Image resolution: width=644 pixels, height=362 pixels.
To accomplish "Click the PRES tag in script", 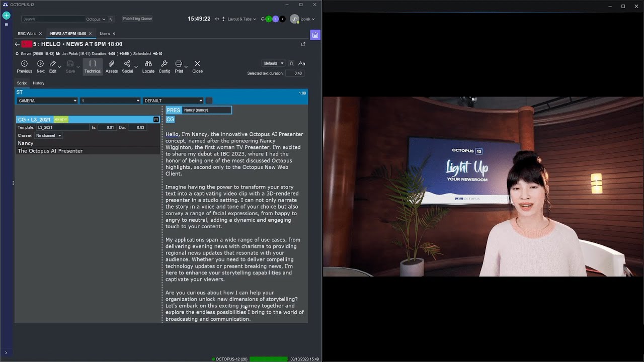I will pyautogui.click(x=173, y=110).
